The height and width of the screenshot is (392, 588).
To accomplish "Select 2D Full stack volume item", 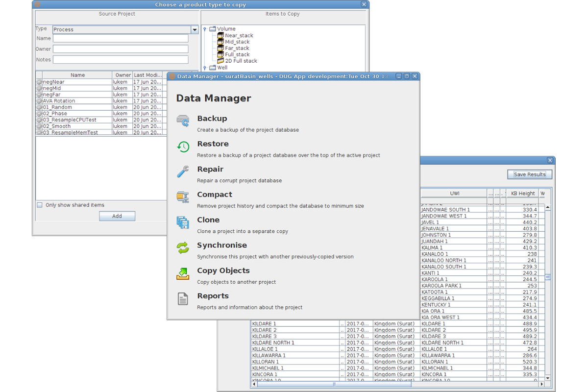I will pos(241,61).
